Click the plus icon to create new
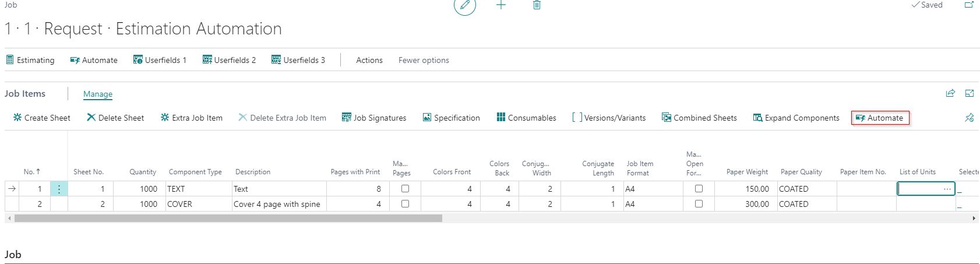 [x=501, y=5]
